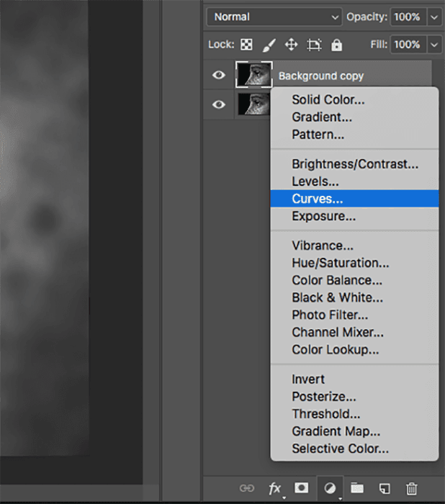The width and height of the screenshot is (445, 504).
Task: Click the Background copy layer name
Action: pos(321,76)
